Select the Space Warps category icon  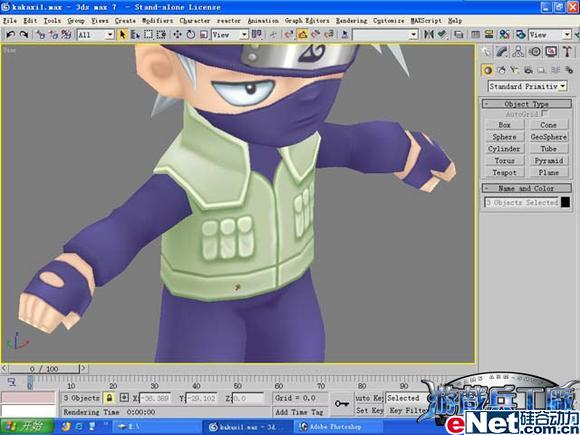click(x=555, y=70)
